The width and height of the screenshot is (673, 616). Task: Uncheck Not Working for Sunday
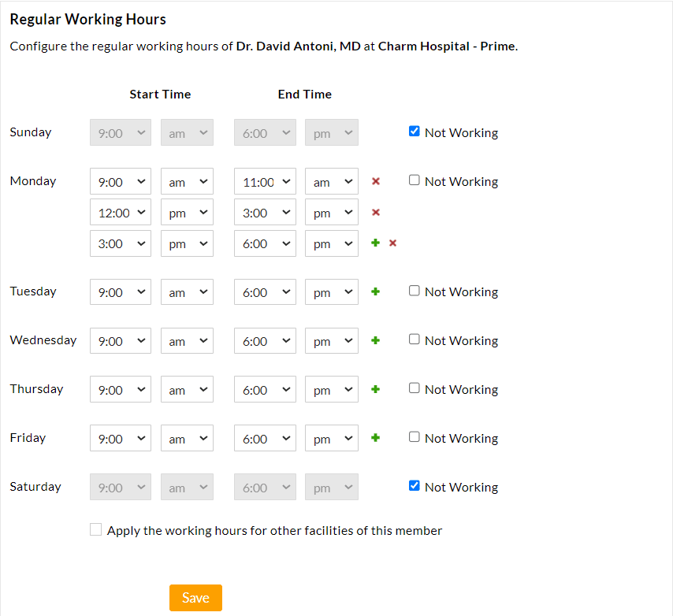(x=414, y=131)
